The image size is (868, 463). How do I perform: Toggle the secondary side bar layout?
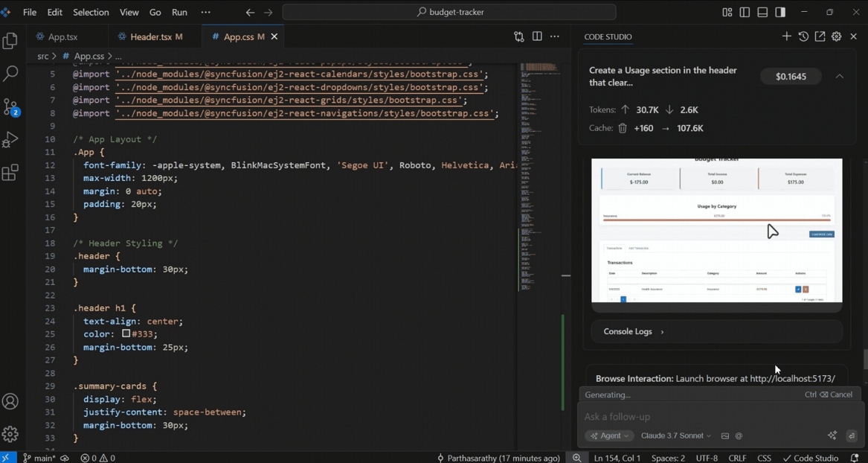click(780, 13)
